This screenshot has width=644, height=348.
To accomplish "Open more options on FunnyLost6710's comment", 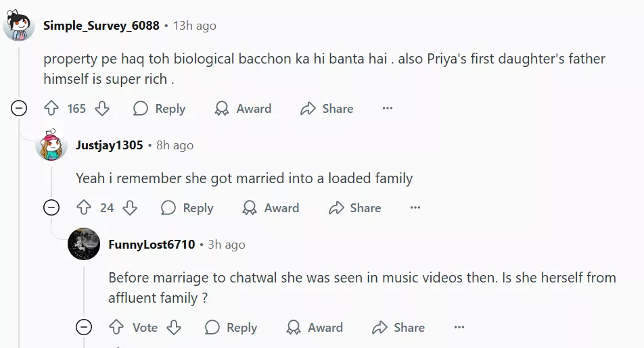I will click(x=459, y=328).
